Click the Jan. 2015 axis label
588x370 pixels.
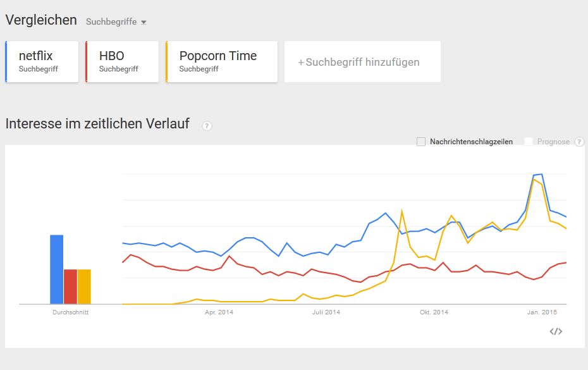point(542,312)
